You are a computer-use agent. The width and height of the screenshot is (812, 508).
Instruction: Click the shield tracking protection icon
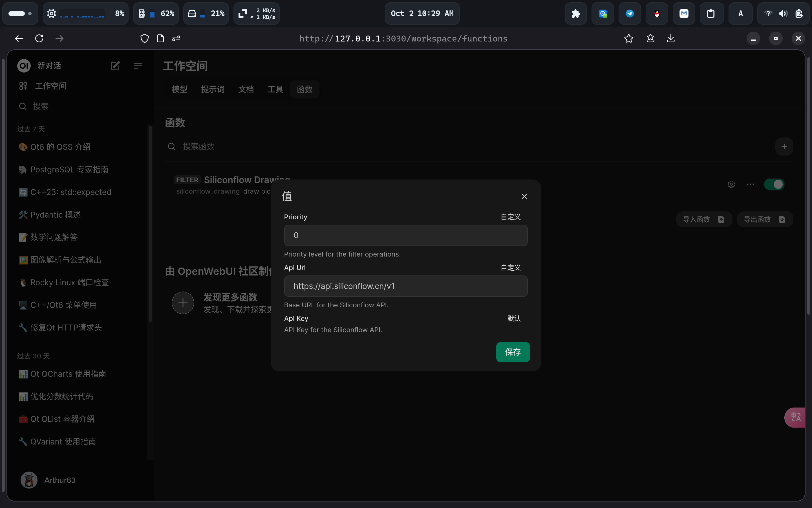144,39
